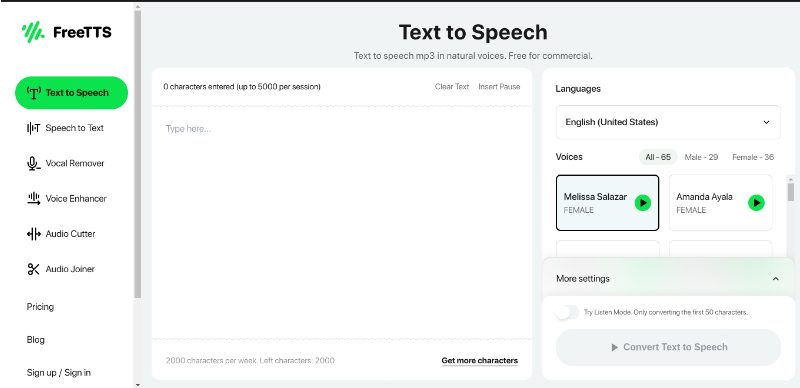
Task: Filter voices by All - 65
Action: point(658,157)
